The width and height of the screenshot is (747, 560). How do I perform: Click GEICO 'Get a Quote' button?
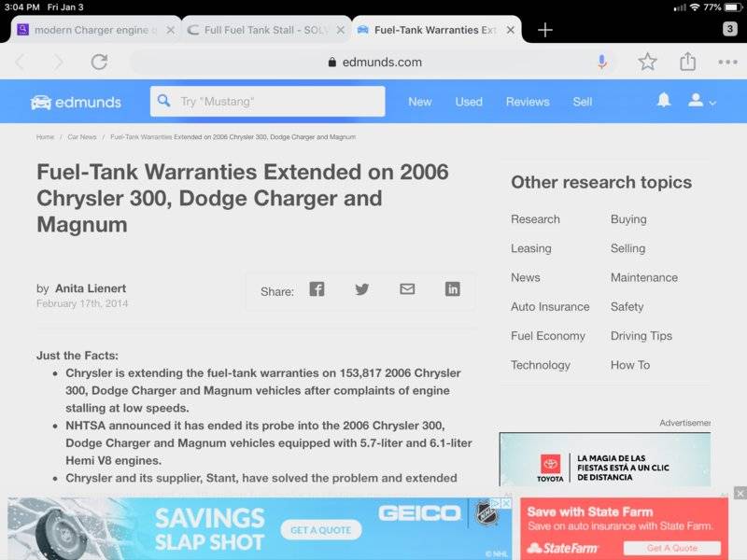[x=321, y=530]
